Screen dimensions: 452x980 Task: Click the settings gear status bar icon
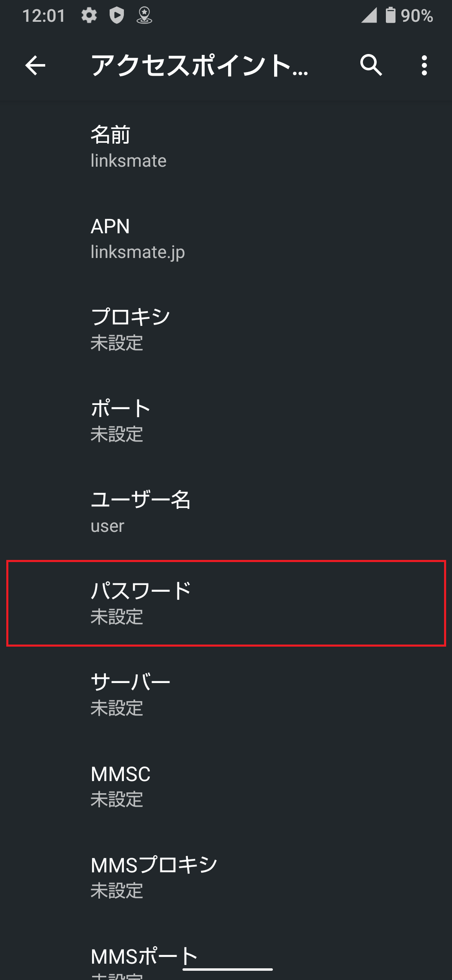89,16
